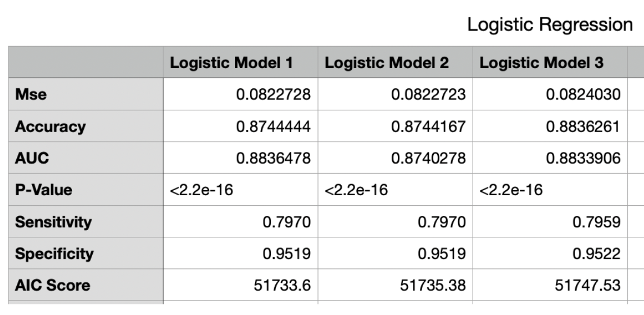Click the Logistic Model 1 column header
The image size is (644, 315).
pos(241,62)
